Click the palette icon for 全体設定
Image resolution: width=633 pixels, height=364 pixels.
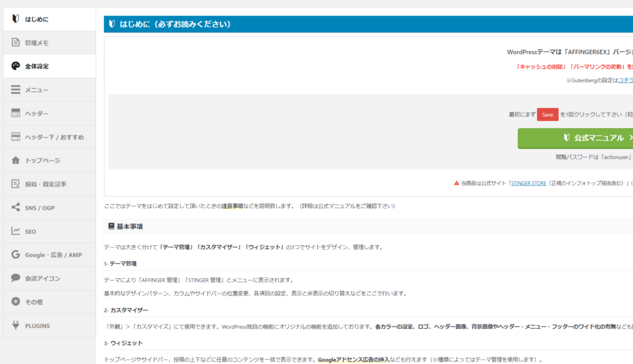pos(15,66)
